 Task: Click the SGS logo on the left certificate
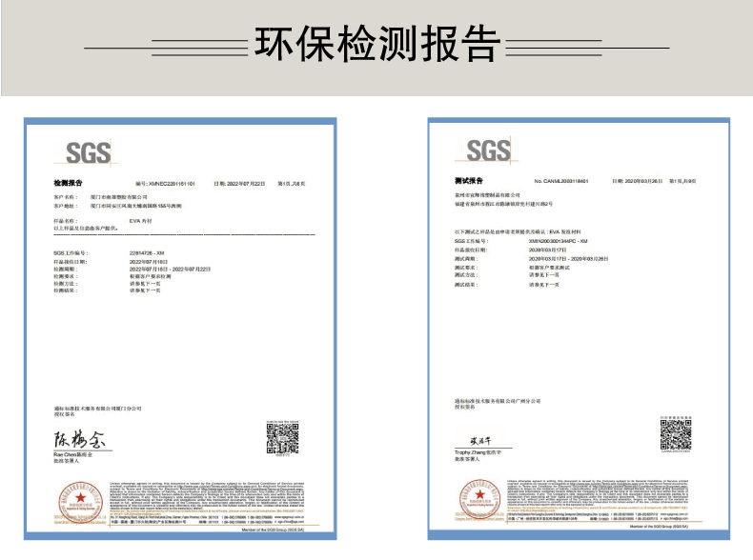88,153
